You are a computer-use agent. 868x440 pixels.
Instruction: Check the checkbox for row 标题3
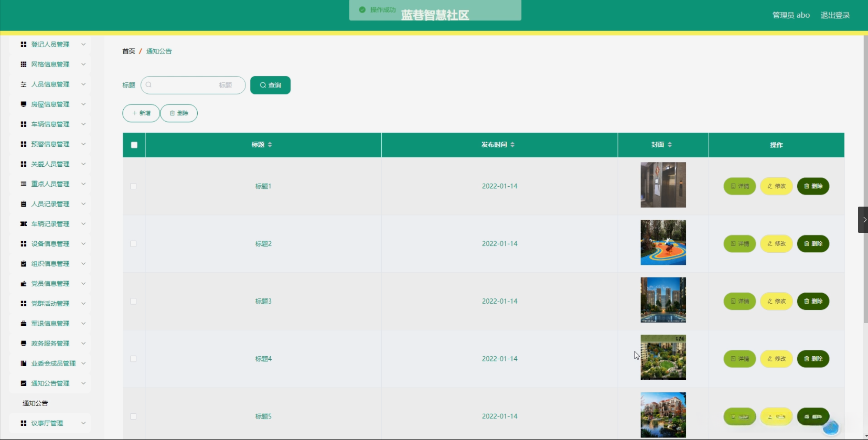coord(133,302)
